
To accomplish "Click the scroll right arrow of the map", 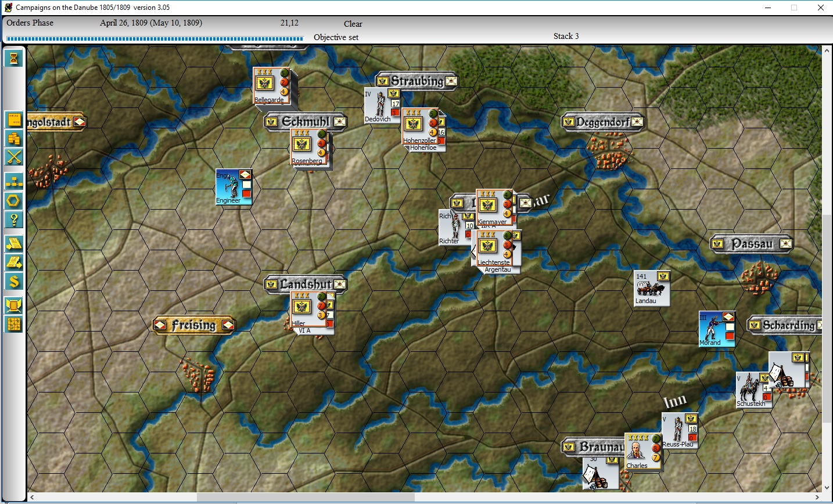I will tap(817, 498).
